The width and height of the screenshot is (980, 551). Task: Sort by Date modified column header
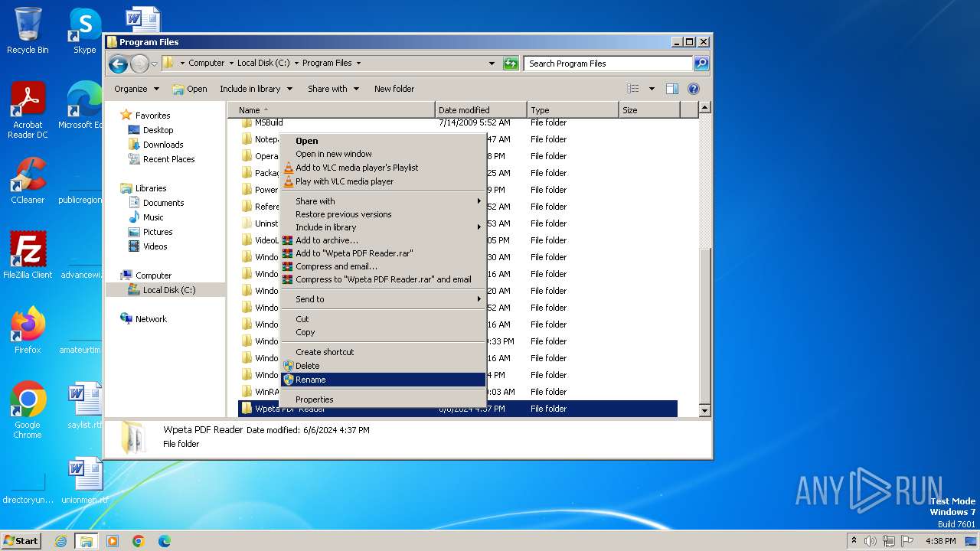pos(481,110)
